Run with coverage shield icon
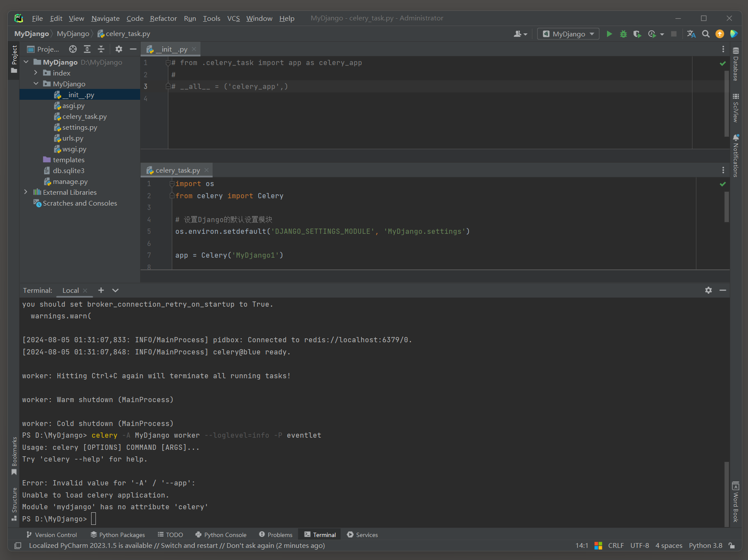Screen dimensions: 748x560 point(637,34)
